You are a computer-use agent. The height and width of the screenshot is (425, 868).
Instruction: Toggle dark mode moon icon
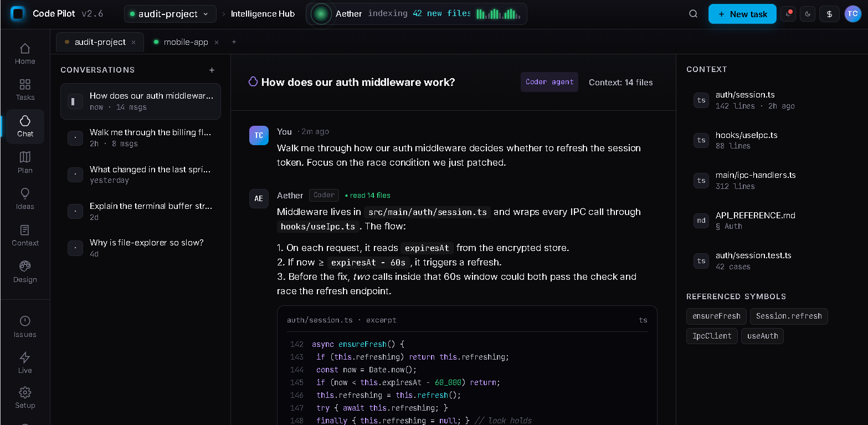point(808,14)
